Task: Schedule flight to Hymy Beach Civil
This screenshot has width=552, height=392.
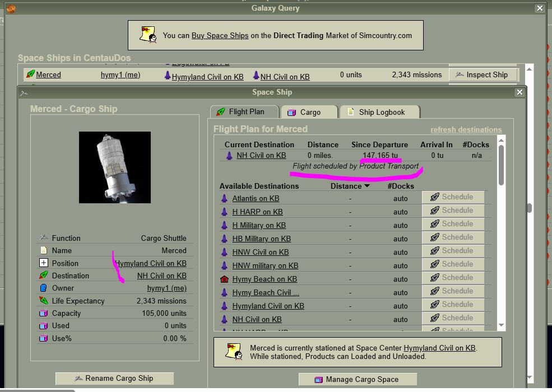Action: pyautogui.click(x=453, y=291)
